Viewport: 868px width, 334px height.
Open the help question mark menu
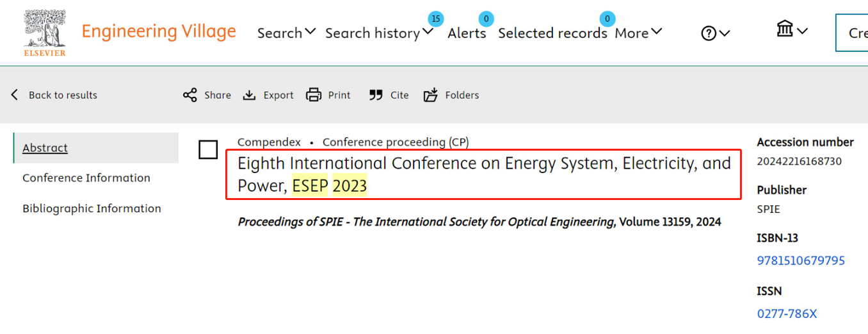[716, 33]
